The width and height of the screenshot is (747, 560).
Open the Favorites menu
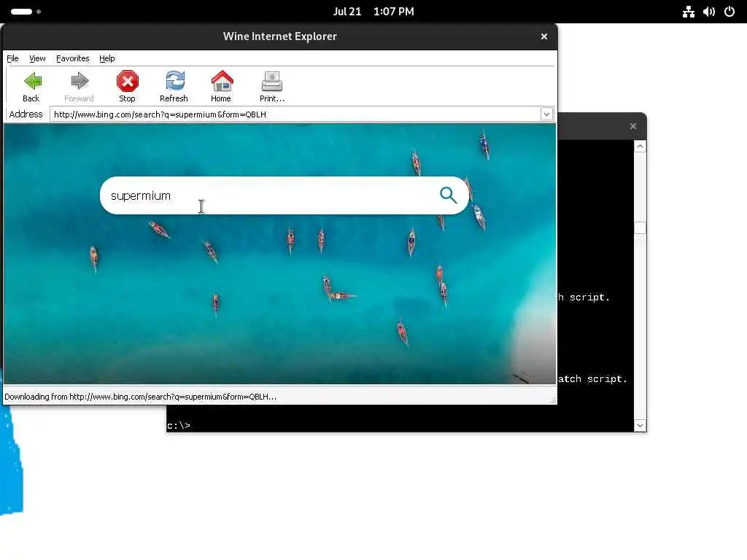tap(72, 58)
